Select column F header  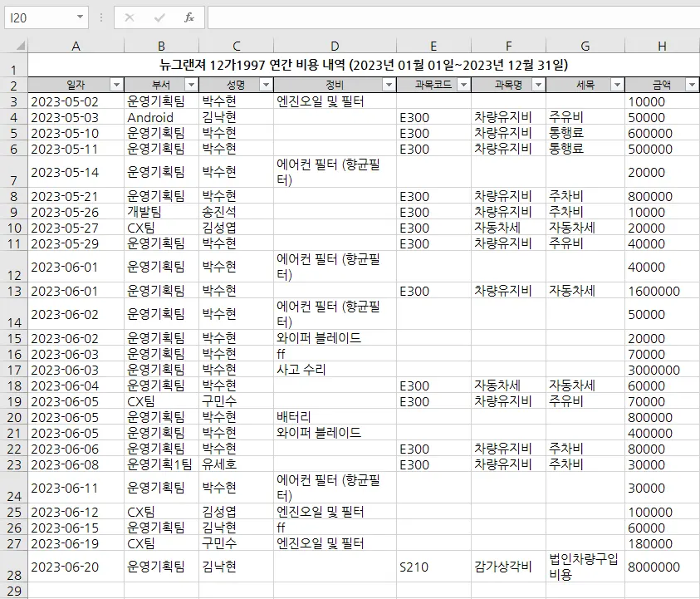point(508,46)
